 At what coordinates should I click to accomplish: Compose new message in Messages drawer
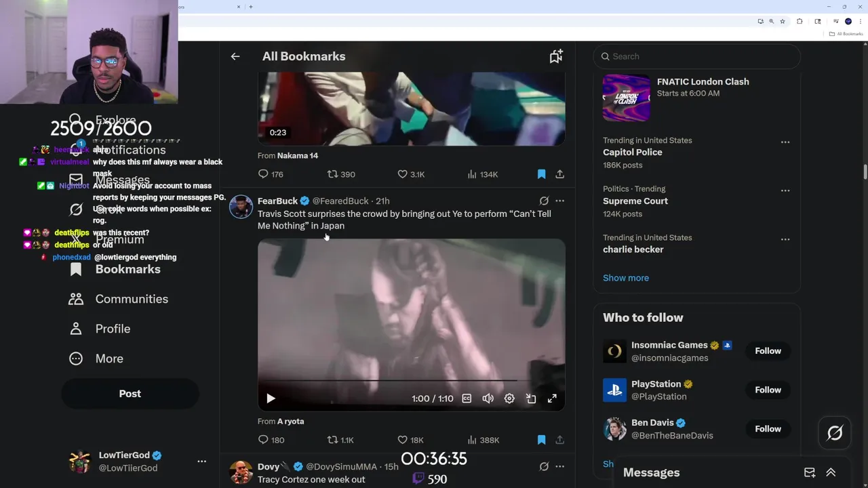point(810,472)
